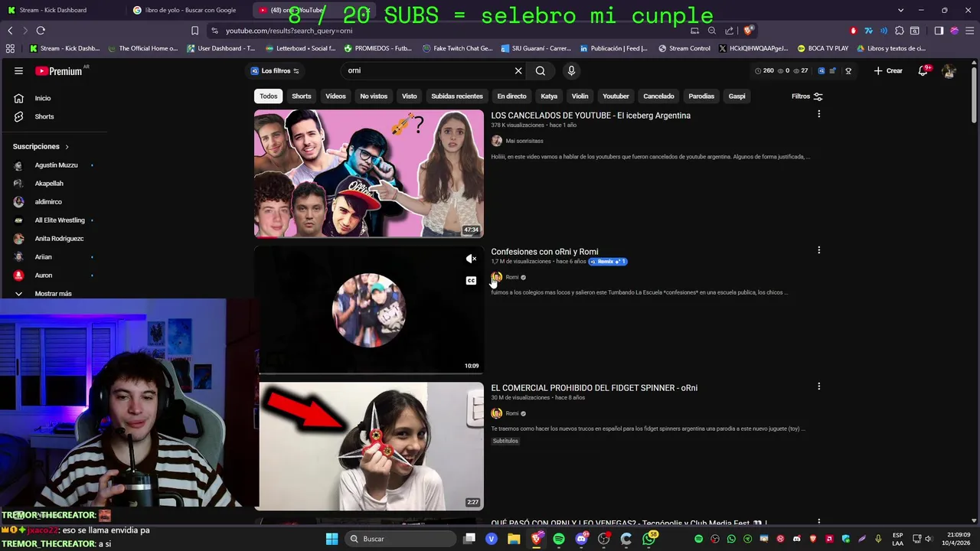This screenshot has width=980, height=551.
Task: Open Spotify from the taskbar
Action: pos(559,539)
